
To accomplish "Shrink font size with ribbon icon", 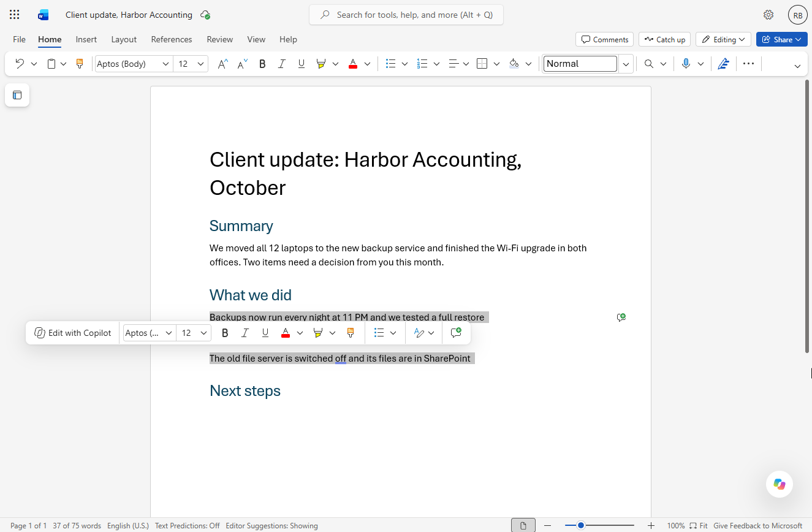I will pyautogui.click(x=243, y=64).
